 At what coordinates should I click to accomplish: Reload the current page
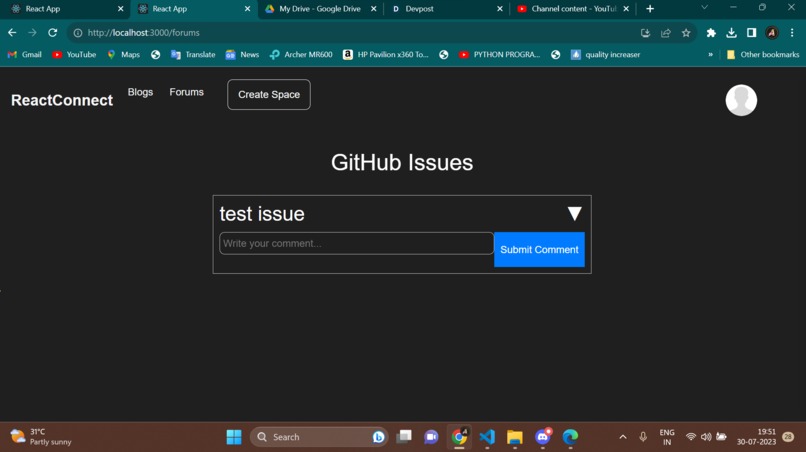tap(52, 32)
